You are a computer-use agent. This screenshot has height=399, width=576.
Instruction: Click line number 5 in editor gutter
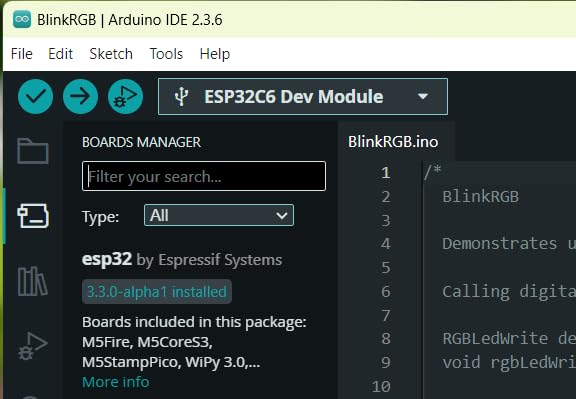(x=385, y=267)
